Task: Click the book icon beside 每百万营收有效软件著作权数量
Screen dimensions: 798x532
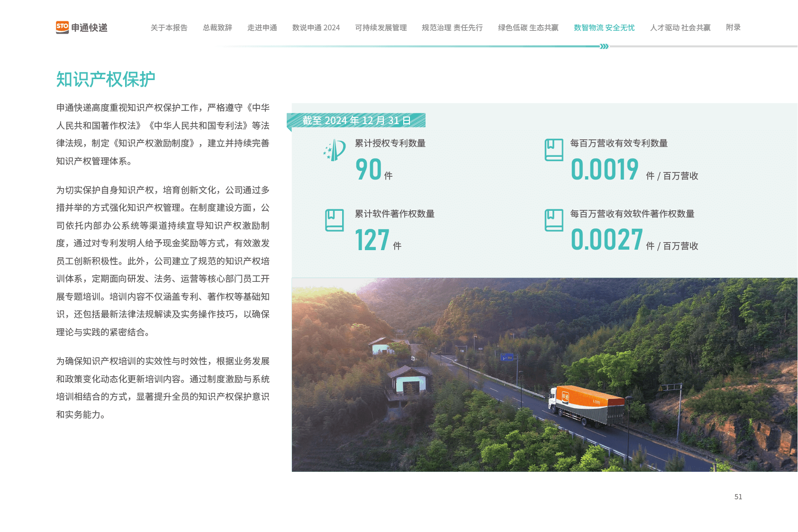Action: click(x=553, y=220)
